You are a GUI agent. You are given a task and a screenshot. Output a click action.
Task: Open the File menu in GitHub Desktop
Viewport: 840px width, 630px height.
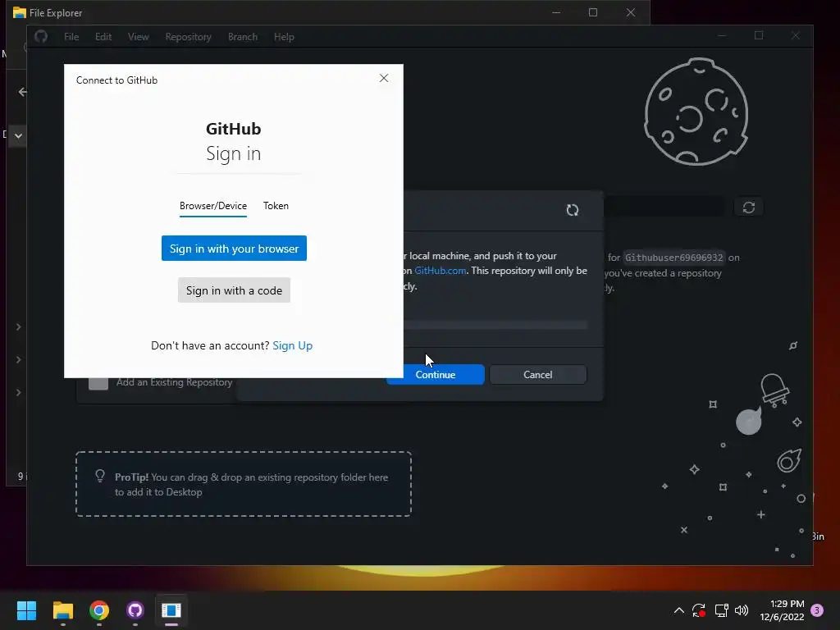coord(71,37)
